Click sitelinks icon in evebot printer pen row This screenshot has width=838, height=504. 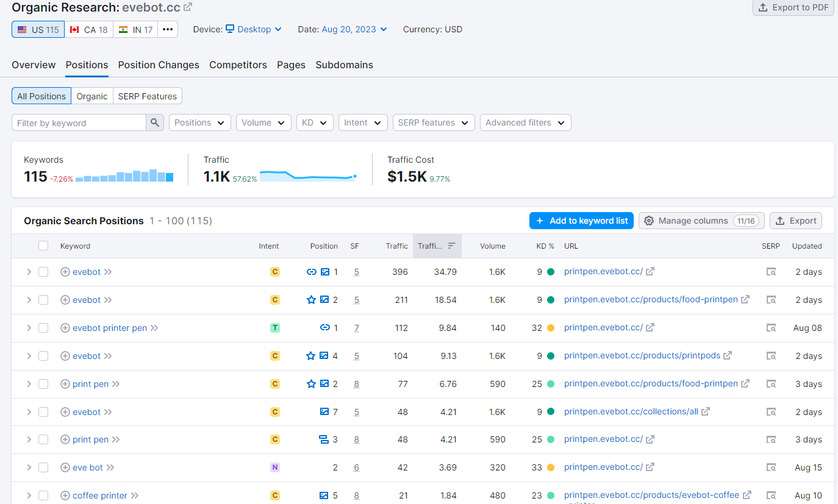(324, 328)
